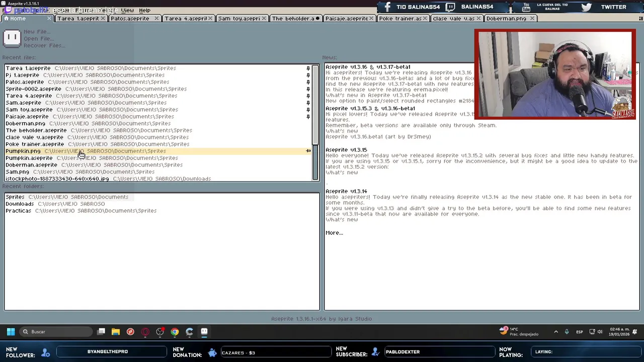The height and width of the screenshot is (362, 644).
Task: Open Task View from the taskbar
Action: [101, 332]
